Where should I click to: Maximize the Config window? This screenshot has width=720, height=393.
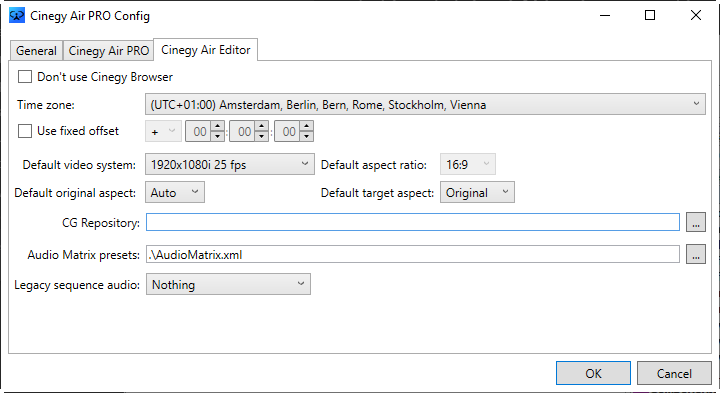pos(650,16)
